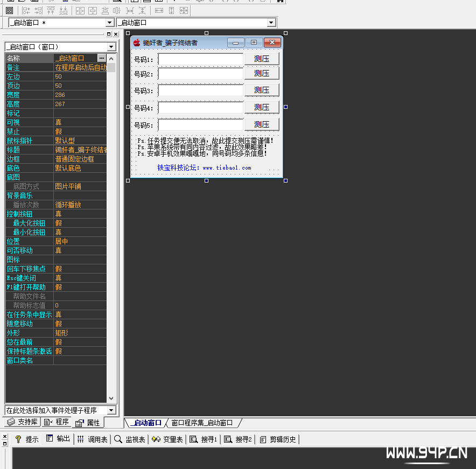Close the bottom output panel with its X
476x469 pixels.
[x=4, y=436]
